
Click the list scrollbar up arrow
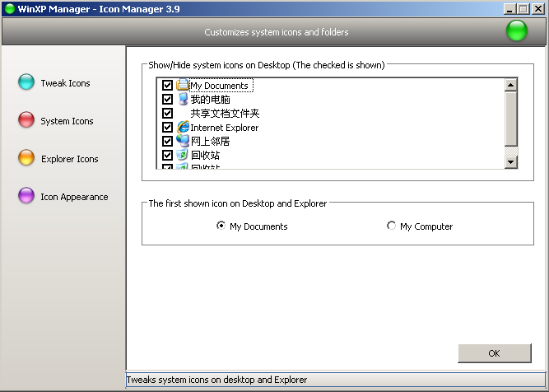pyautogui.click(x=510, y=84)
